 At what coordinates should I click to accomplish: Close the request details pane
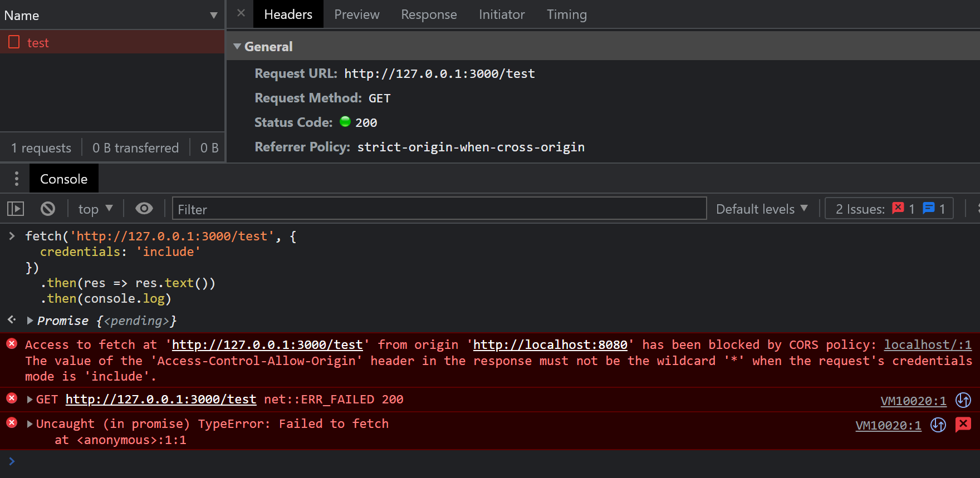(241, 13)
